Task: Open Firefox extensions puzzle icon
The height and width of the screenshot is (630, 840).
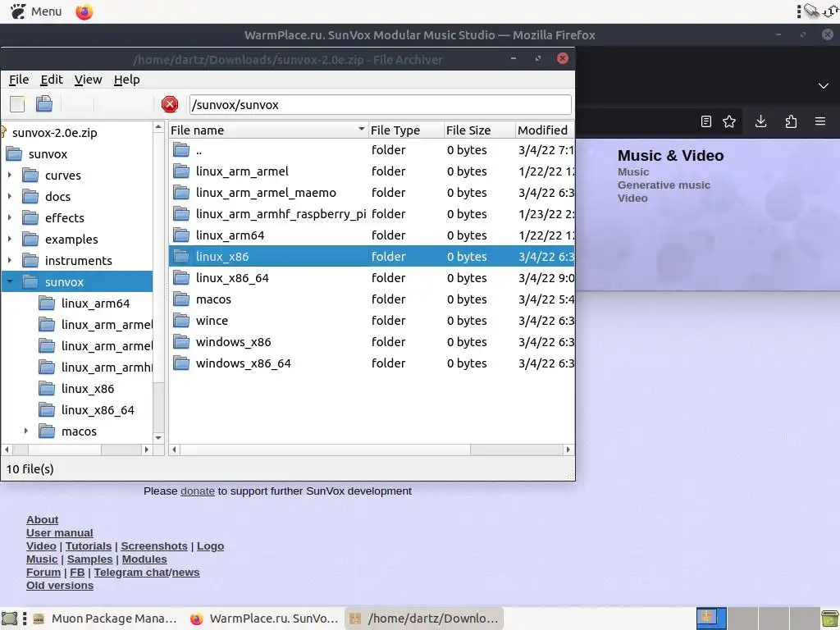Action: click(791, 121)
